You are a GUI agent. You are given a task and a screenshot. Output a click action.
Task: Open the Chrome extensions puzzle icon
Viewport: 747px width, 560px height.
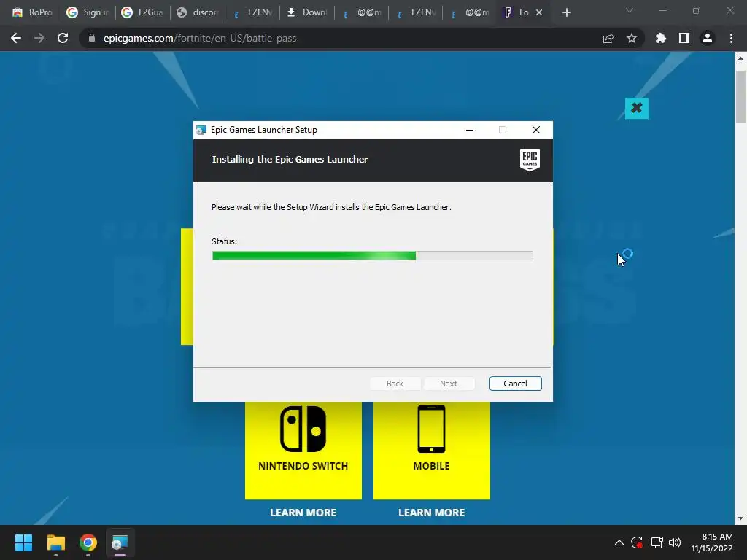coord(661,38)
